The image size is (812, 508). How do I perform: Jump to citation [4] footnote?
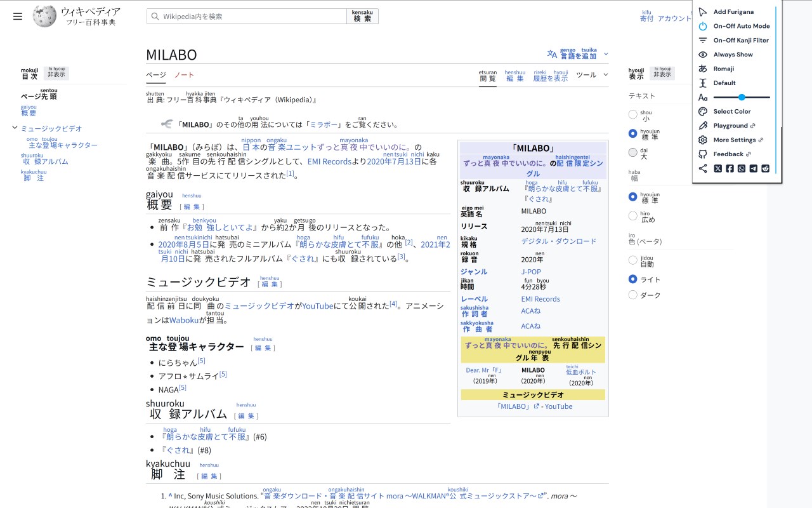393,304
